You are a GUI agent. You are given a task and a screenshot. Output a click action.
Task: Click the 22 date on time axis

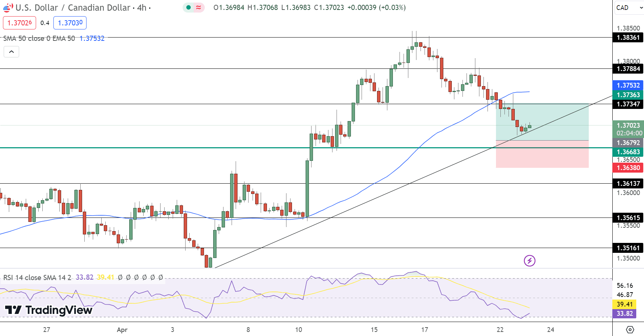500,330
